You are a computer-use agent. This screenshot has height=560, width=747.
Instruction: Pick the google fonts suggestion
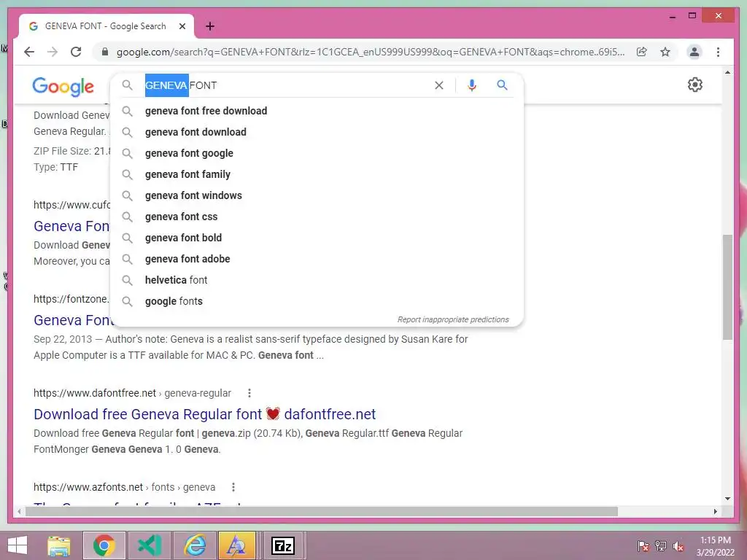317,301
